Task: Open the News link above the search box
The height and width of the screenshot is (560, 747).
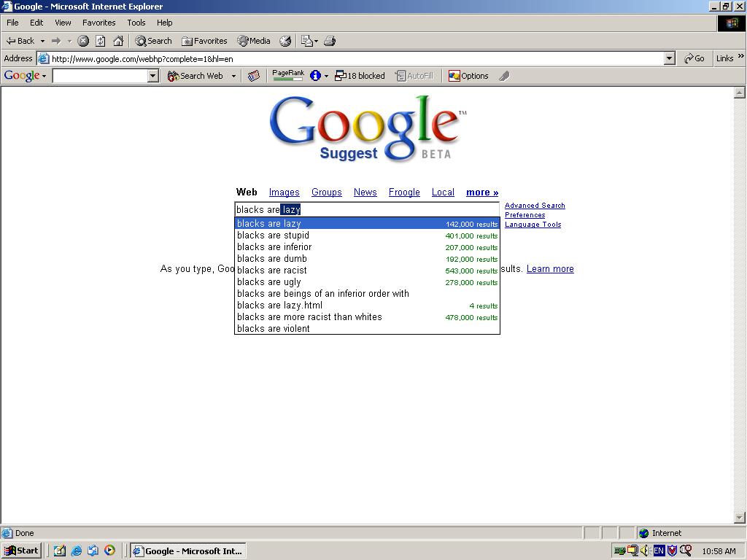Action: pos(365,192)
